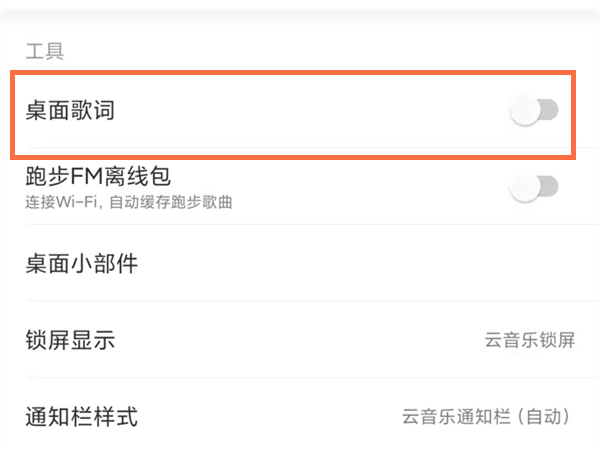Click the grey track of 跑步FM离线包 switch
Viewport: 600px width, 450px height.
(x=548, y=187)
